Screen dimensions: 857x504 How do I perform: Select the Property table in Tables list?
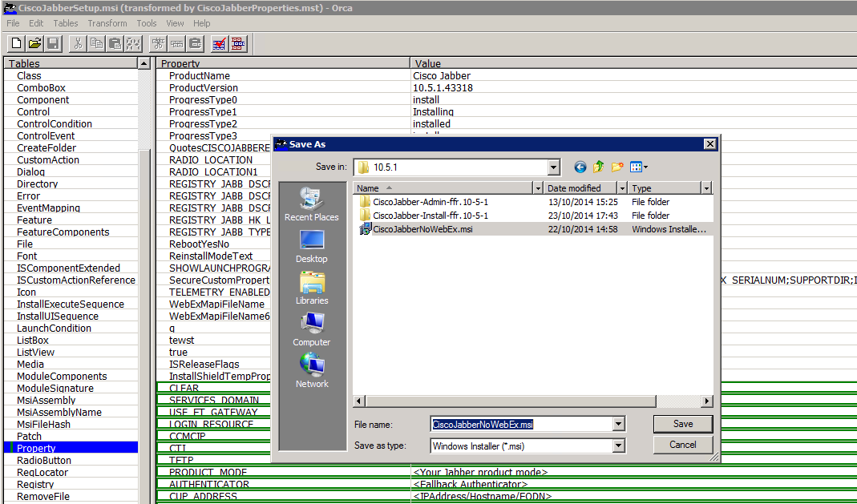point(71,448)
